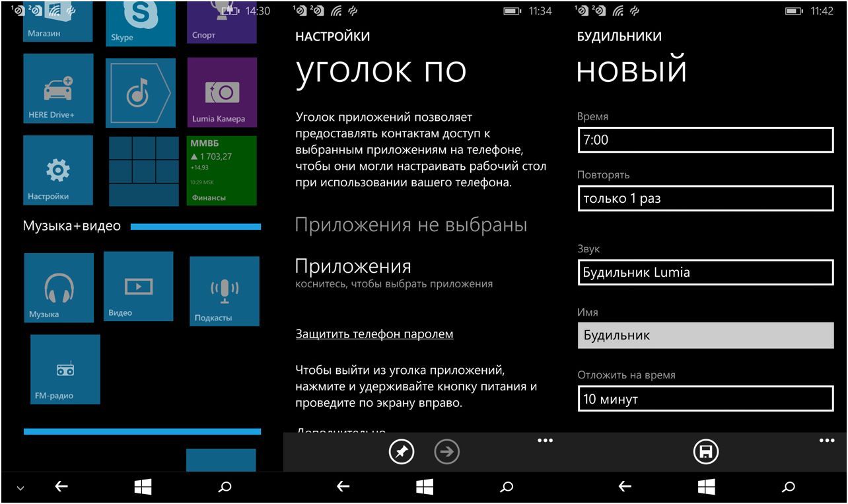Screen dimensions: 848x504
Task: Tap the Имя field containing «Будильник»
Action: (705, 335)
